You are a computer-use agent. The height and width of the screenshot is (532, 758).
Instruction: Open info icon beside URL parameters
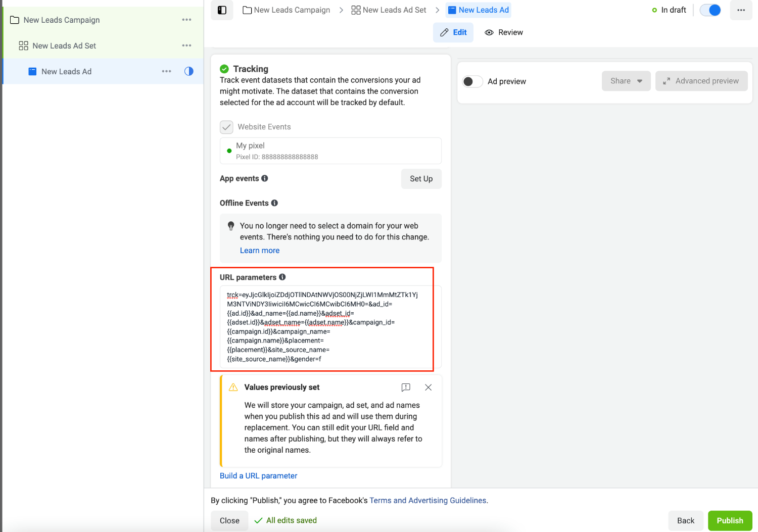(x=282, y=277)
